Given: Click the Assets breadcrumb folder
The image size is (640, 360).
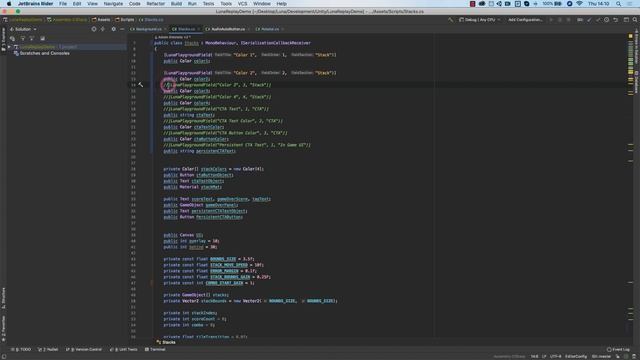Looking at the screenshot, I should pyautogui.click(x=101, y=20).
